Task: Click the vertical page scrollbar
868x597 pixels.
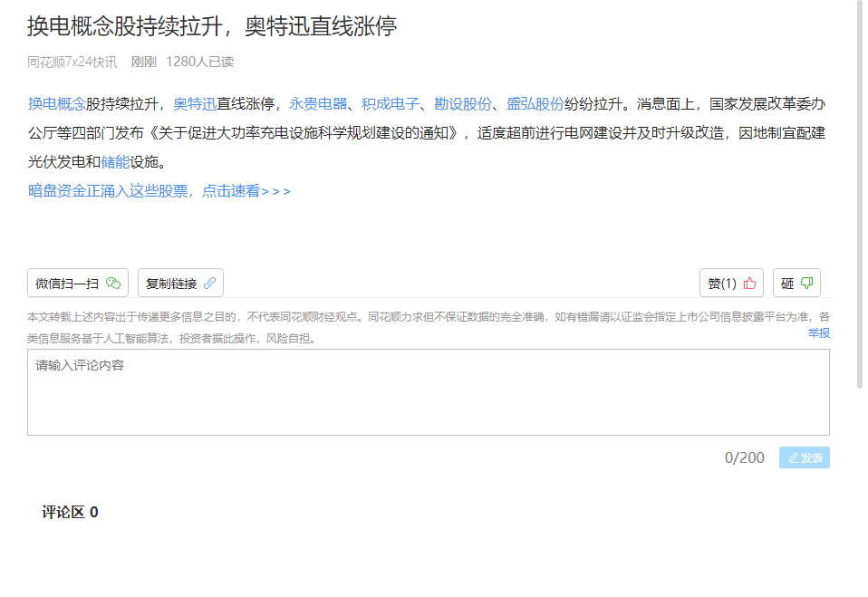Action: 860,194
